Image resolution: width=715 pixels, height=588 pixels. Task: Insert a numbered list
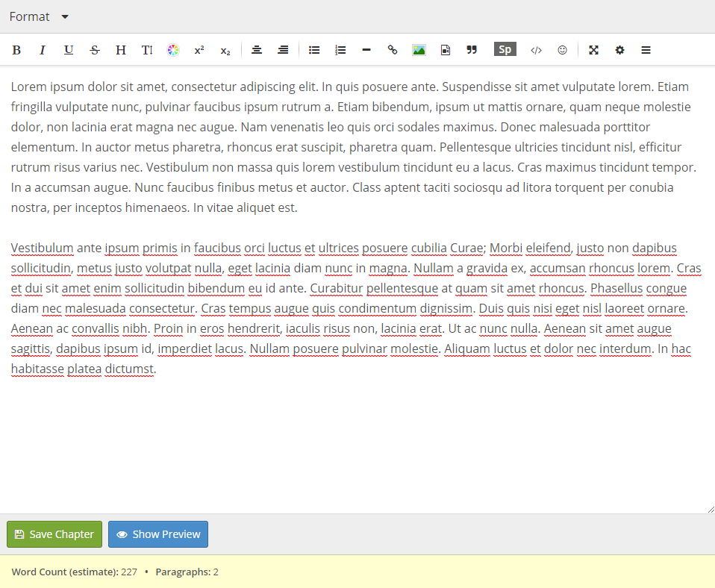(340, 49)
